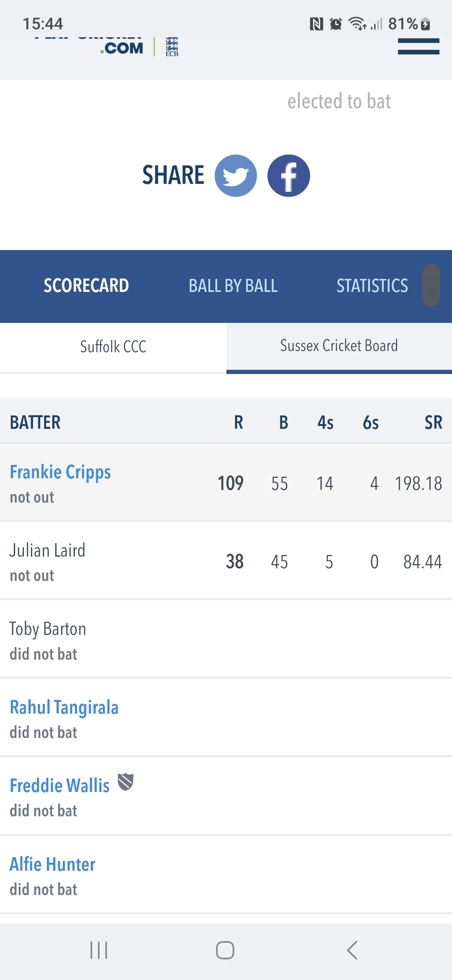Tap the ECB logo in header
Viewport: 452px width, 980px height.
(x=172, y=46)
